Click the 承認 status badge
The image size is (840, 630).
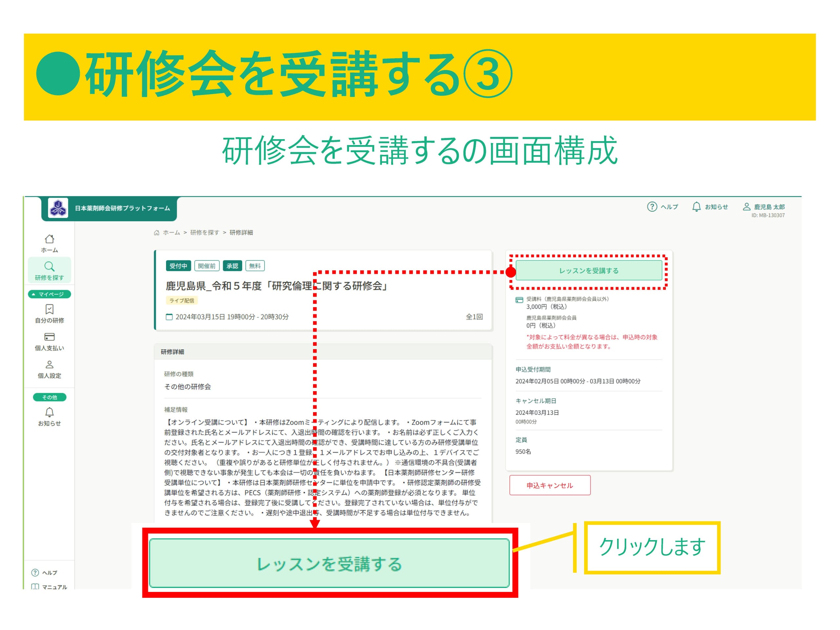click(232, 266)
